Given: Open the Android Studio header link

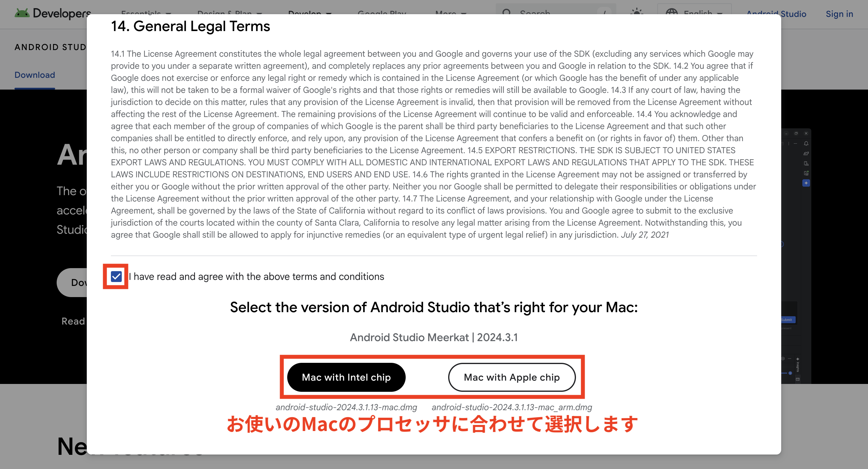Looking at the screenshot, I should (x=776, y=14).
